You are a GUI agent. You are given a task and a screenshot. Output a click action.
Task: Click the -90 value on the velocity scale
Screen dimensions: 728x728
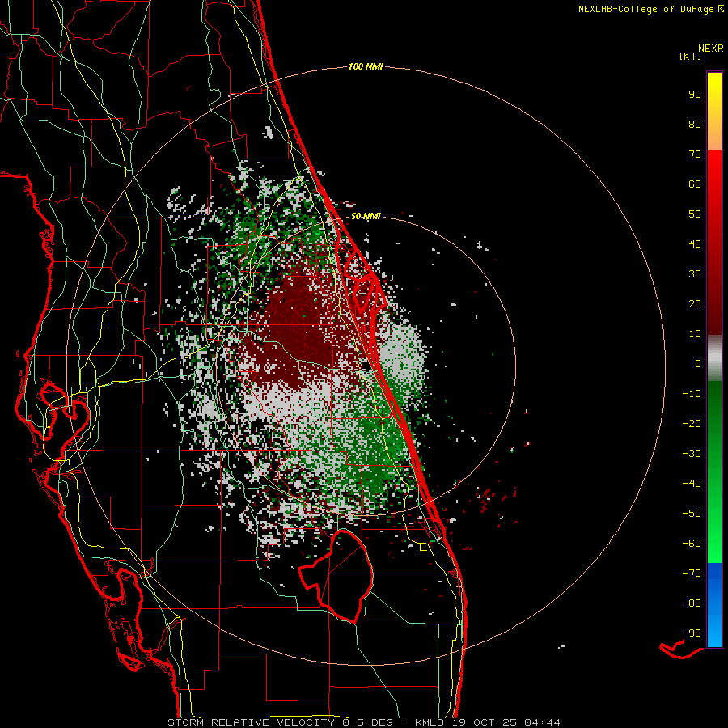point(692,633)
